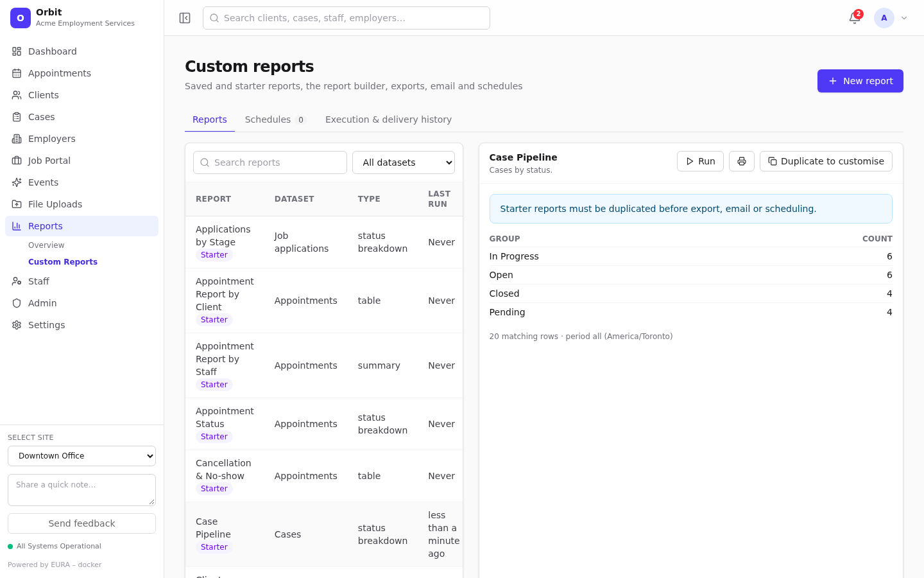Viewport: 924px width, 578px height.
Task: Click the quick note textarea
Action: 81,490
